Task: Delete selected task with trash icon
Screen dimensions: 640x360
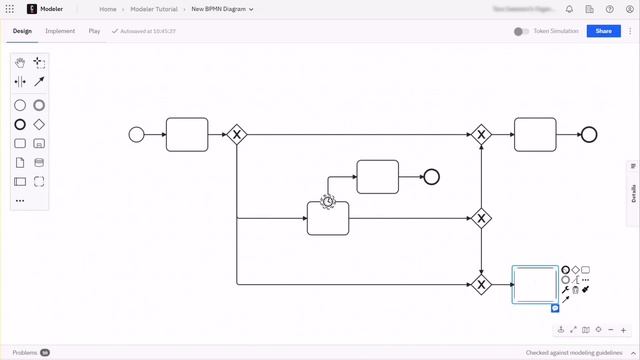Action: tap(576, 290)
